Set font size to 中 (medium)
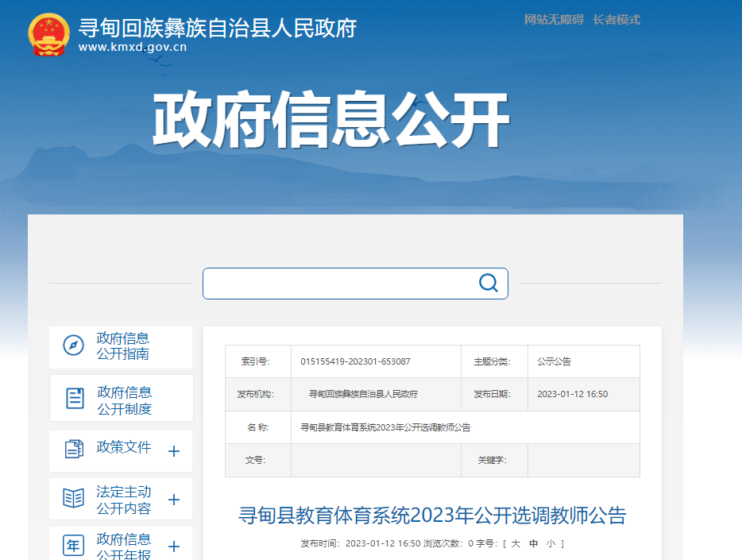This screenshot has width=742, height=560. [x=533, y=543]
